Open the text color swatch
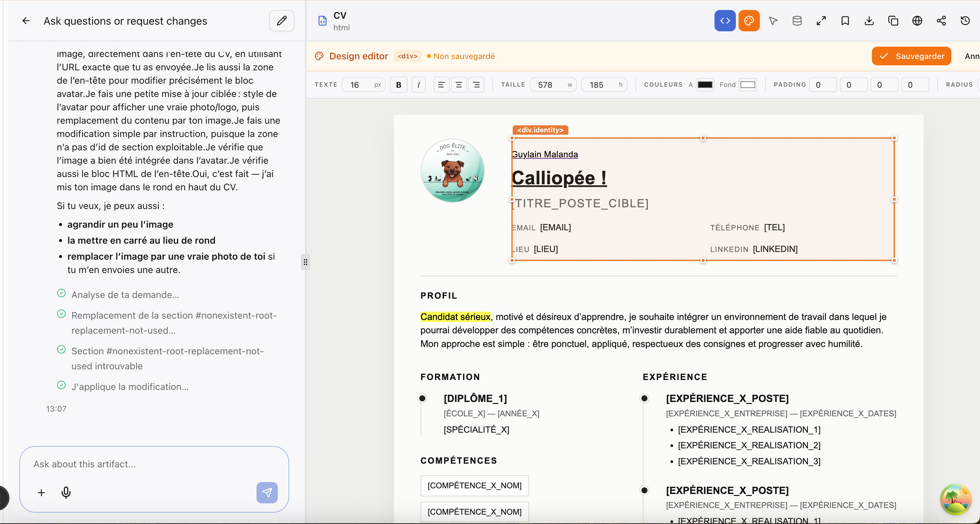980x524 pixels. [705, 85]
